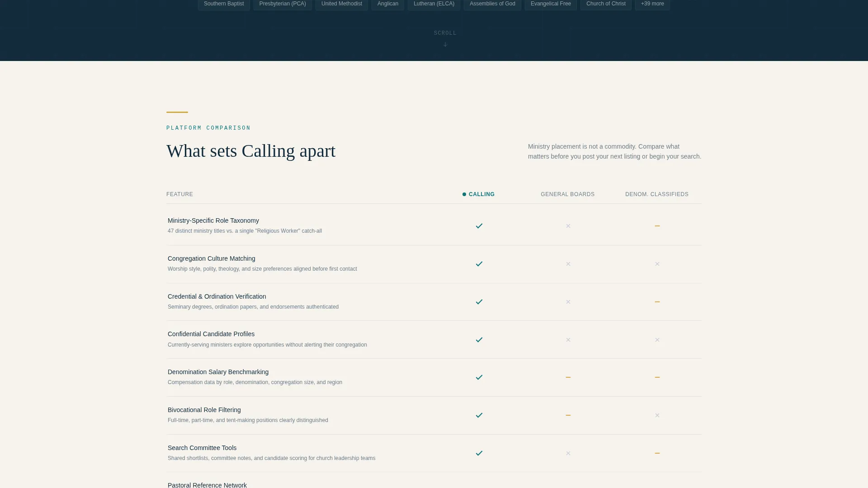The height and width of the screenshot is (488, 868).
Task: Click the Shared shortlists, committee notes description
Action: [x=271, y=458]
